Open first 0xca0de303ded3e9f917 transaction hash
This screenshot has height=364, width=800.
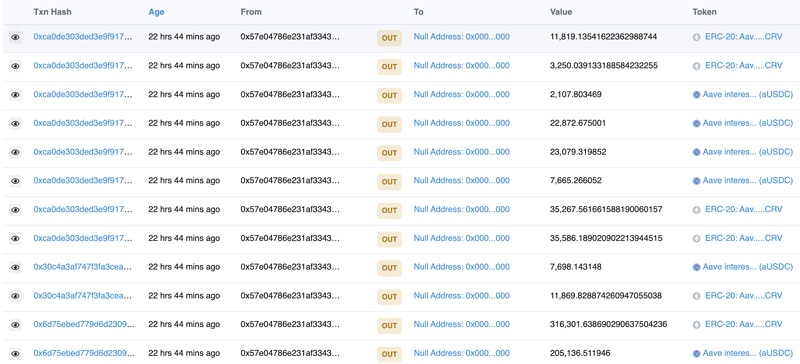pos(83,37)
